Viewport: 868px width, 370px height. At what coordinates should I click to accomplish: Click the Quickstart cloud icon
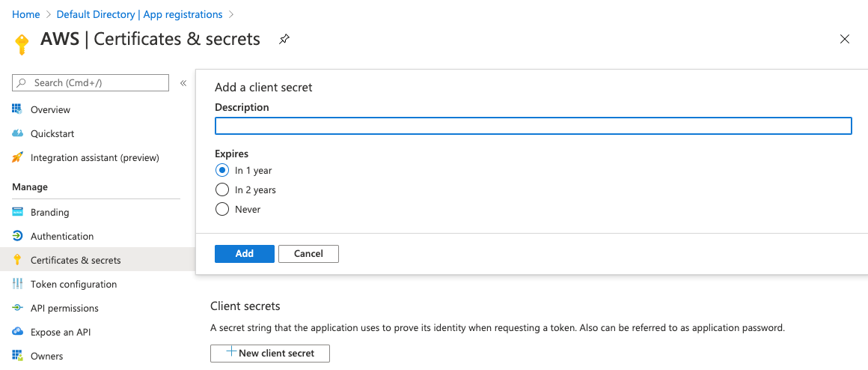click(17, 133)
